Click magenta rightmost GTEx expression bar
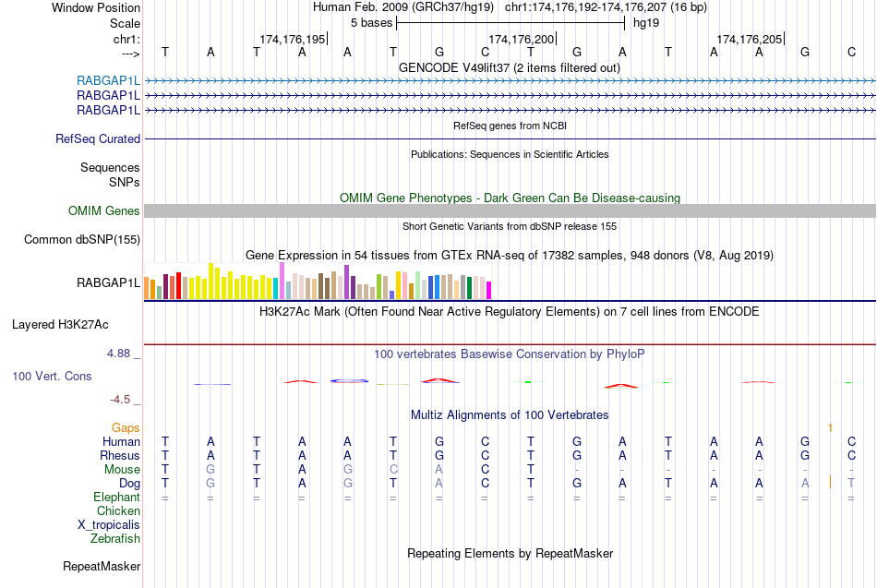 [x=489, y=291]
